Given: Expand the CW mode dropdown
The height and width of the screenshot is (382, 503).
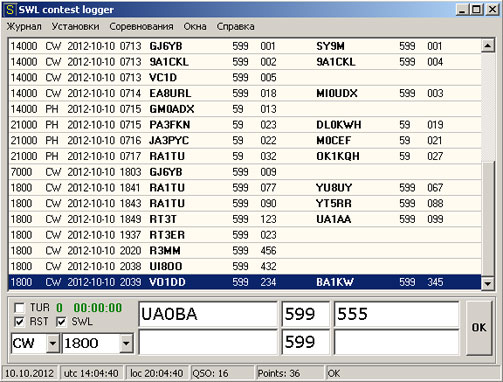Looking at the screenshot, I should pyautogui.click(x=53, y=343).
